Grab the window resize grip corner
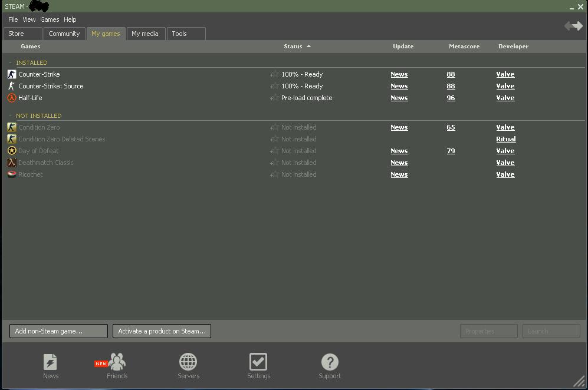Screen dimensions: 588x390 pyautogui.click(x=579, y=381)
